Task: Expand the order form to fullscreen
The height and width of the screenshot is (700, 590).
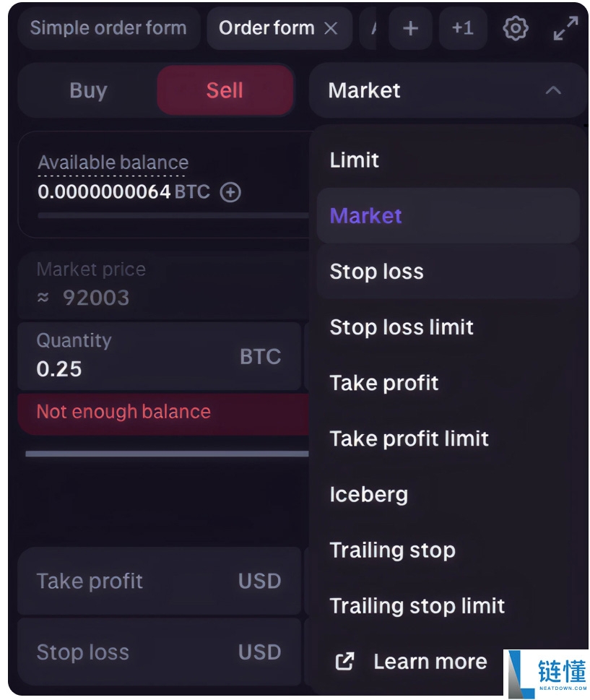Action: click(x=565, y=29)
